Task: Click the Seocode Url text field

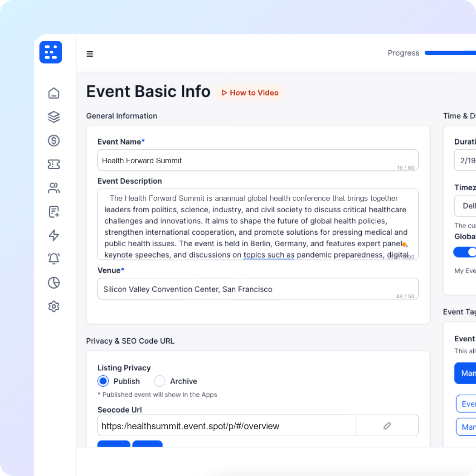Action: point(227,426)
